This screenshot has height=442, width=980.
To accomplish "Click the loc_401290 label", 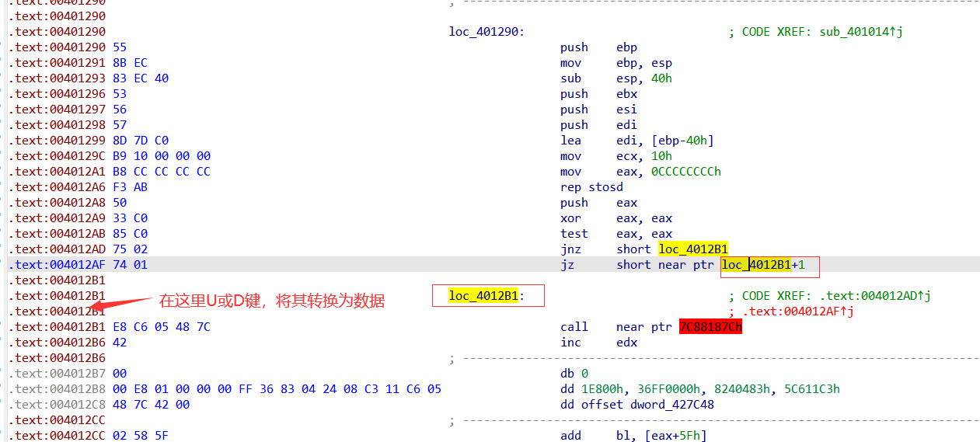I will (x=486, y=32).
